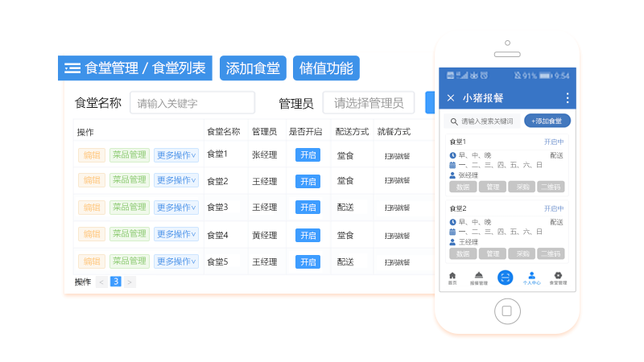This screenshot has height=362, width=644.
Task: Toggle the 开启 status of 食堂2
Action: [x=308, y=182]
